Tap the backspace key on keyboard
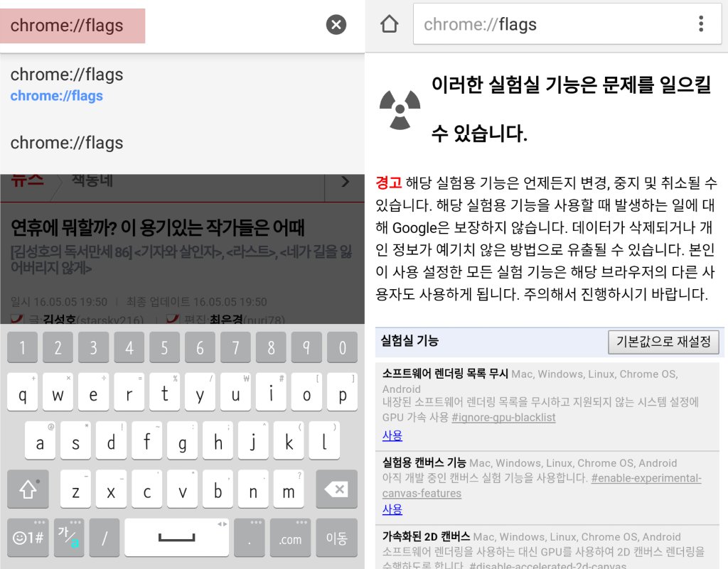728x569 pixels. tap(336, 489)
